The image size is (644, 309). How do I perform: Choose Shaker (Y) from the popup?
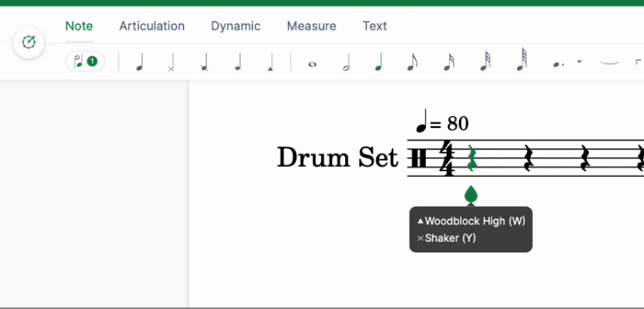446,238
